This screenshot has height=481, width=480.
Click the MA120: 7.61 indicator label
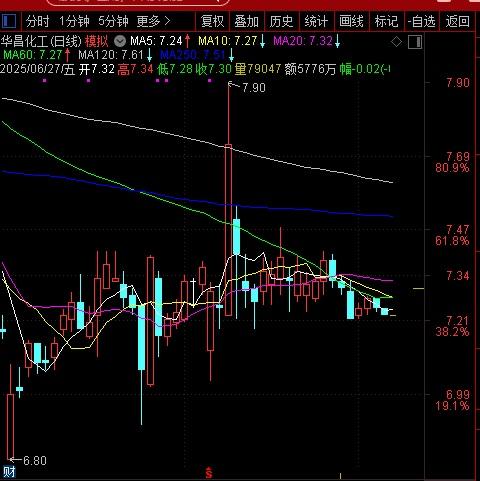click(111, 55)
